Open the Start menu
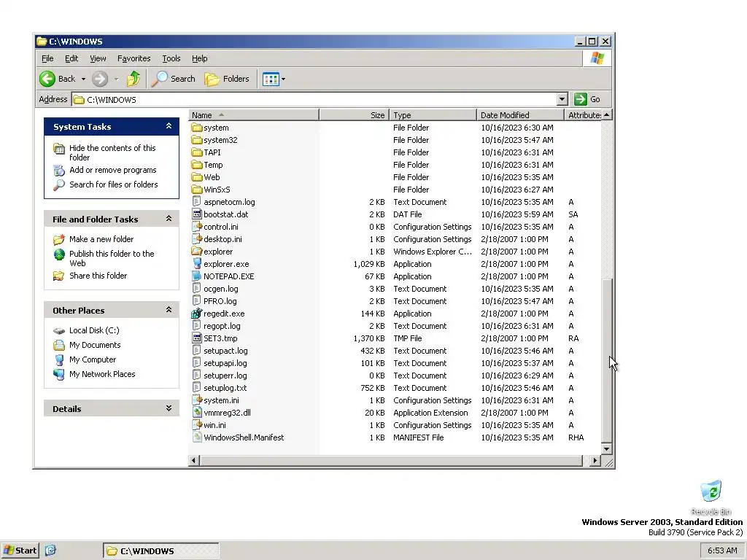 pyautogui.click(x=20, y=551)
